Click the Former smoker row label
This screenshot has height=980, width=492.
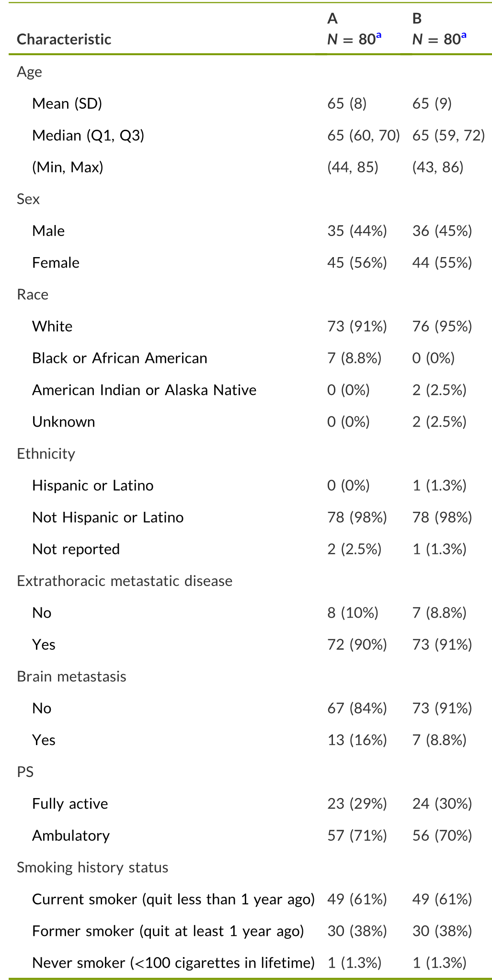point(168,931)
